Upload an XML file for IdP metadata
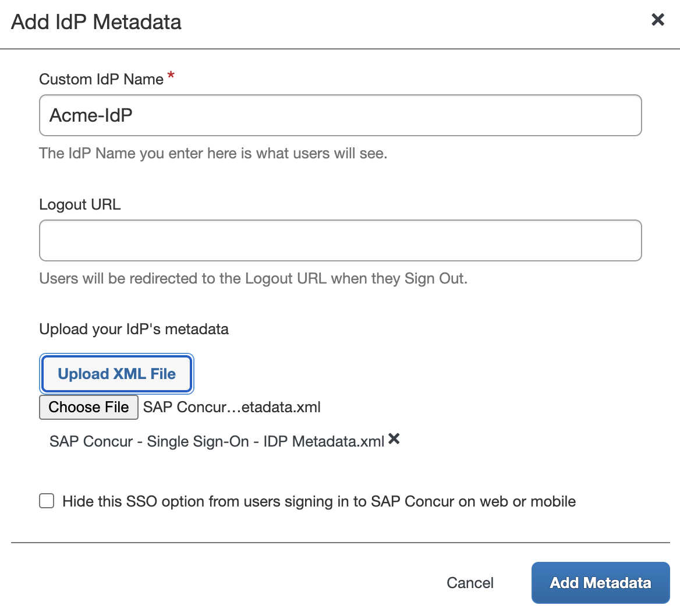The image size is (680, 616). [x=116, y=373]
